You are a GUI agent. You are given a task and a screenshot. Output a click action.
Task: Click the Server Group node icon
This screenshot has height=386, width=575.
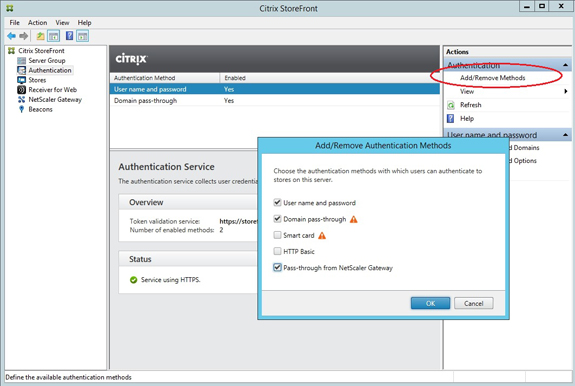point(22,60)
